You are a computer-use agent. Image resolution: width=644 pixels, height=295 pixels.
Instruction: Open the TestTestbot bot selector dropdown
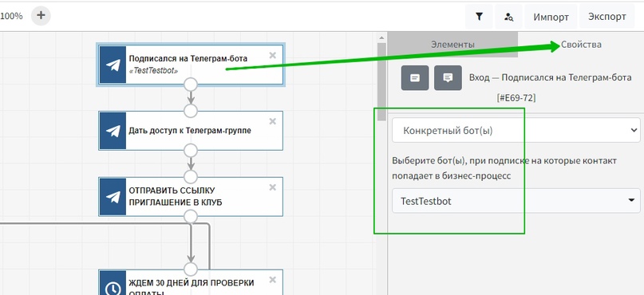coord(516,201)
